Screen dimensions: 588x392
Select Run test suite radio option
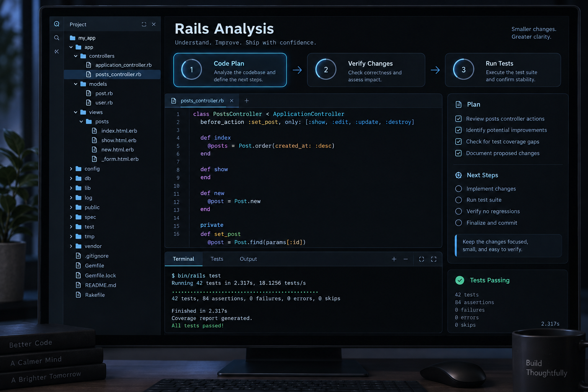click(459, 200)
